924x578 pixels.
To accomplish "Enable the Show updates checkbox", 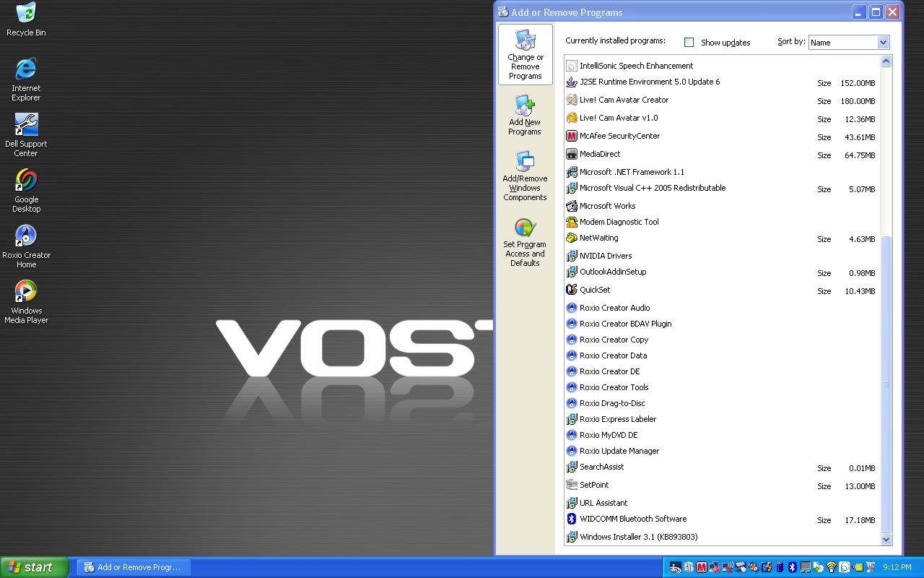I will pyautogui.click(x=689, y=43).
